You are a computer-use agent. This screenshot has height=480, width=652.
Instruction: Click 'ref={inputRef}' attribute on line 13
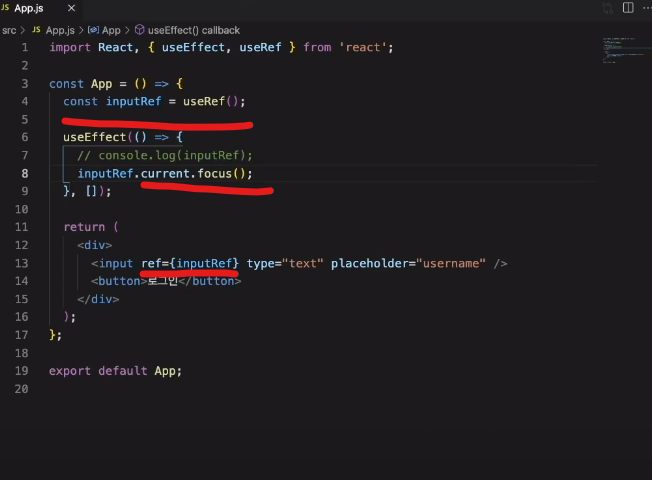pos(190,263)
